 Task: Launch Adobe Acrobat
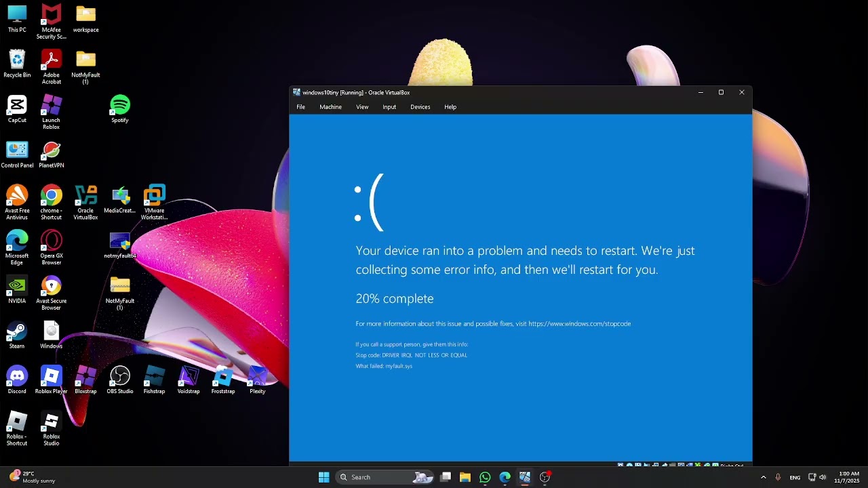click(x=51, y=67)
